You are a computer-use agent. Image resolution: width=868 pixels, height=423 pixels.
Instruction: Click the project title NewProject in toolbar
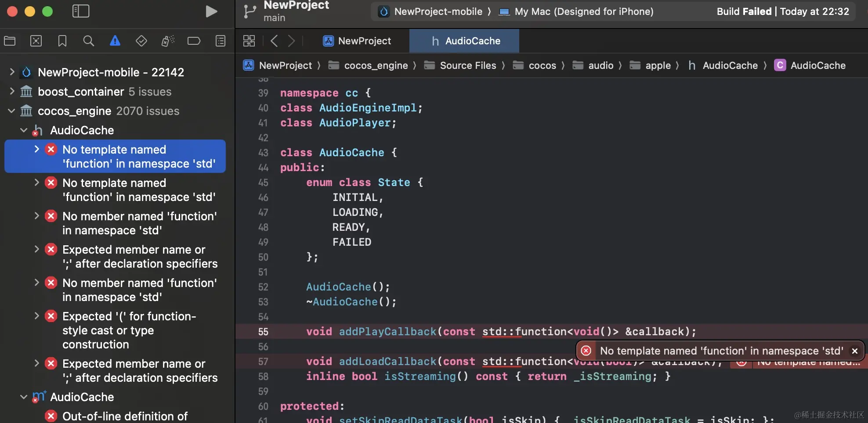click(x=297, y=5)
